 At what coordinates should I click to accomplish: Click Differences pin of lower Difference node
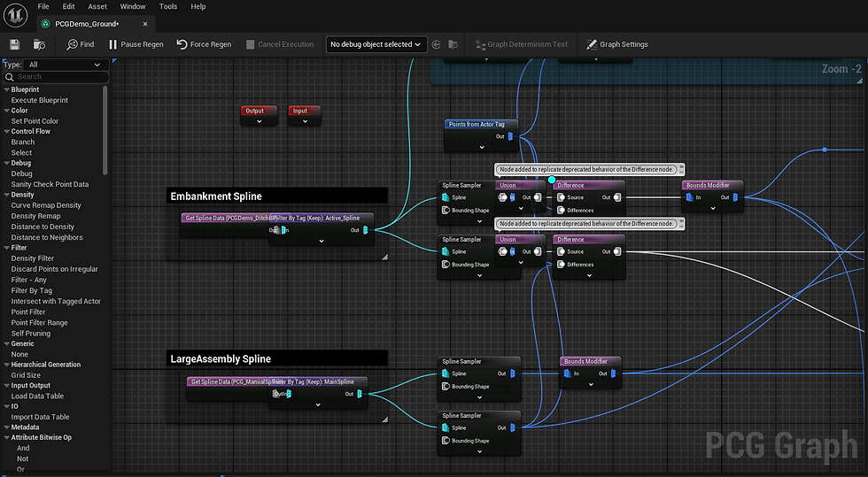pos(561,265)
